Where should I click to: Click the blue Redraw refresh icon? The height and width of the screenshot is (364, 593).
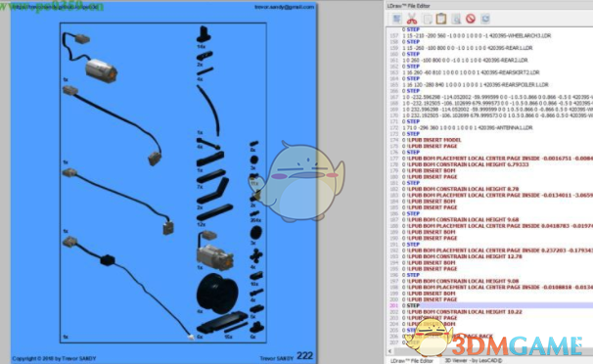pos(485,19)
